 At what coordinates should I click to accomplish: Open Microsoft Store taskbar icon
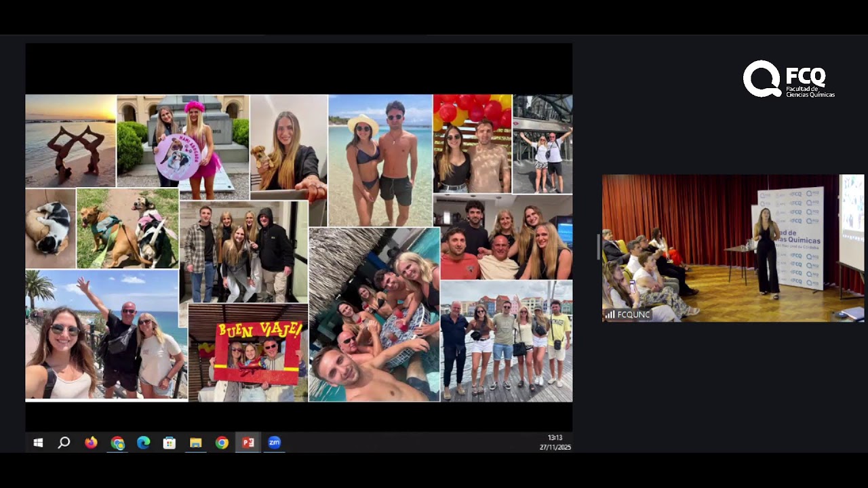pos(170,443)
